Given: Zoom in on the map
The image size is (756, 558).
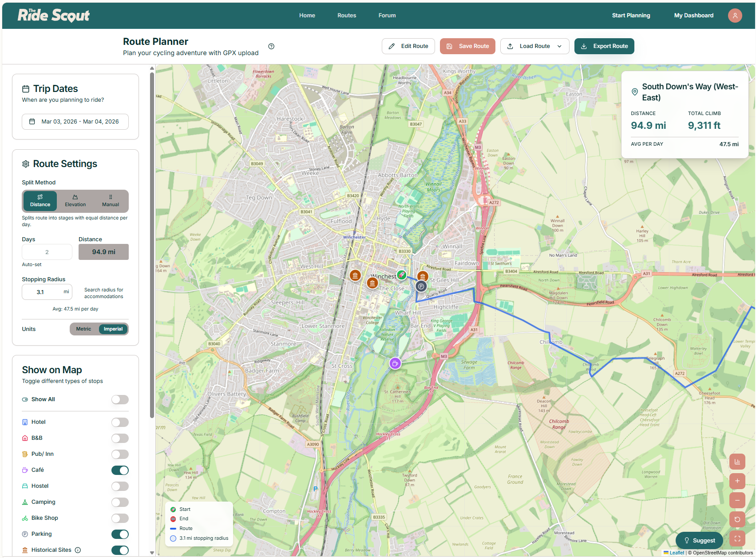Looking at the screenshot, I should (x=737, y=481).
